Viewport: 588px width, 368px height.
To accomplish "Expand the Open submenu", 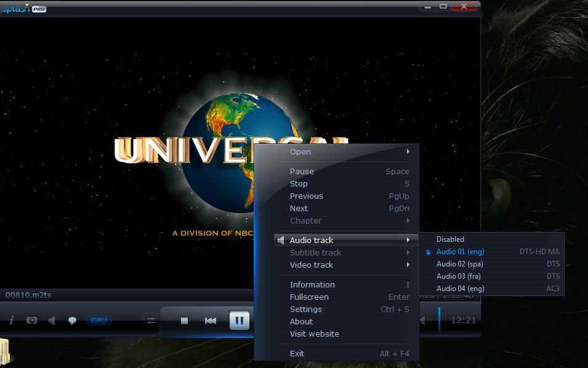I will point(347,152).
